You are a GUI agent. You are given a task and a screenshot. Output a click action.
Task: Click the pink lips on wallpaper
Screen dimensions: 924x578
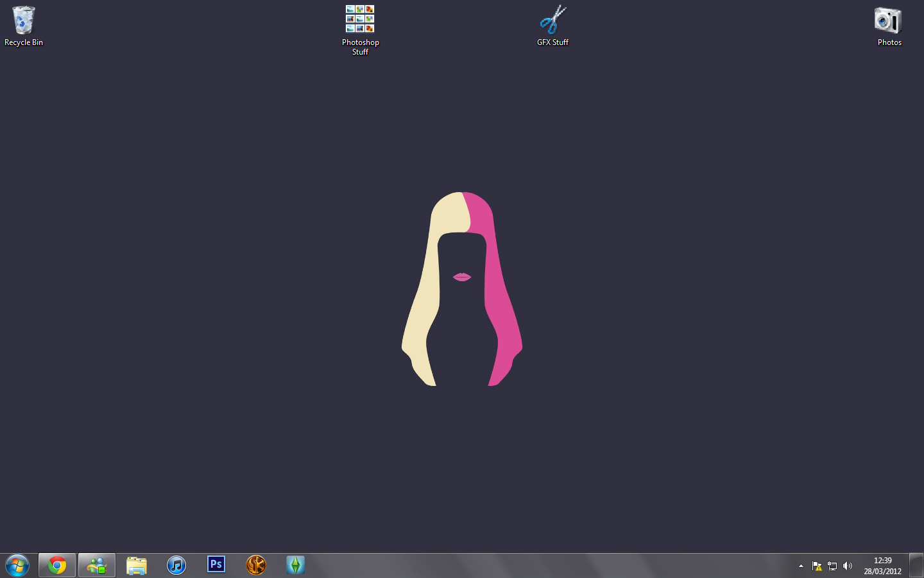(x=462, y=277)
